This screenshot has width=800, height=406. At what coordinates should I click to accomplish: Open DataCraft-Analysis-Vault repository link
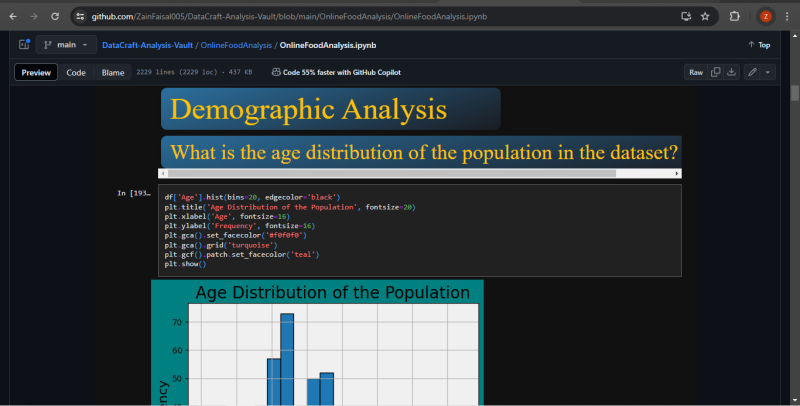pyautogui.click(x=148, y=45)
